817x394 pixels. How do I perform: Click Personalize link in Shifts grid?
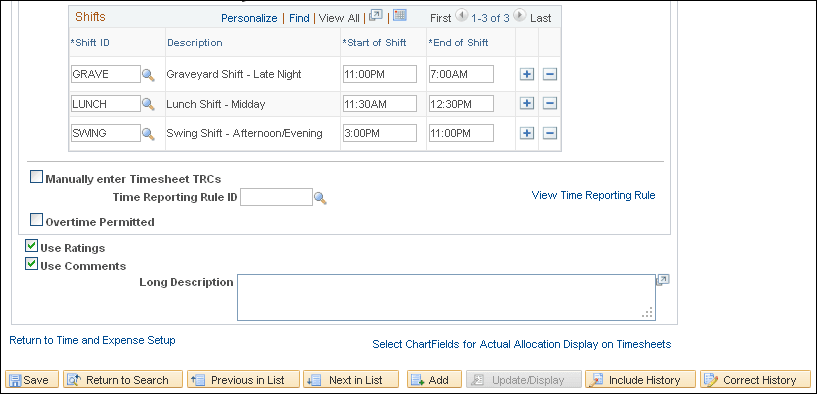(249, 18)
